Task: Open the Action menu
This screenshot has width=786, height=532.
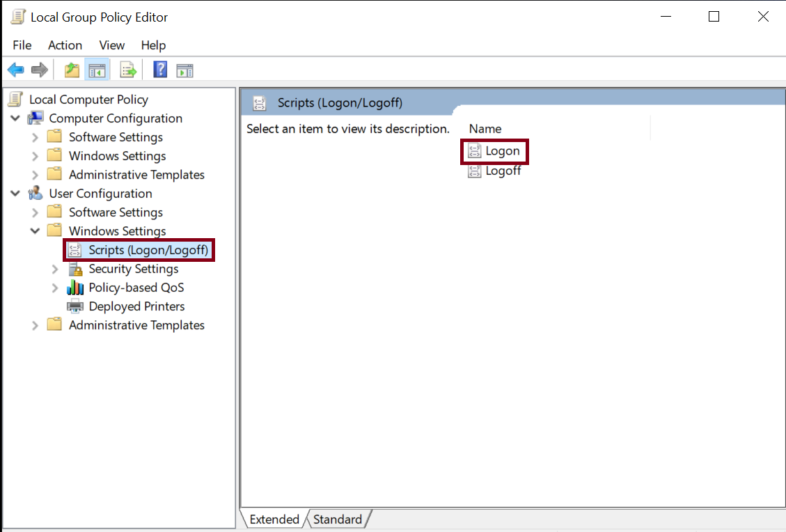Action: coord(65,45)
